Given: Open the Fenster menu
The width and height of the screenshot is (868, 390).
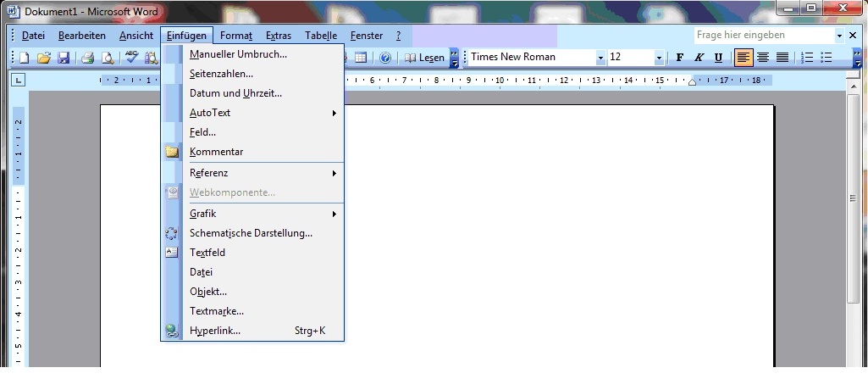Looking at the screenshot, I should click(x=367, y=36).
